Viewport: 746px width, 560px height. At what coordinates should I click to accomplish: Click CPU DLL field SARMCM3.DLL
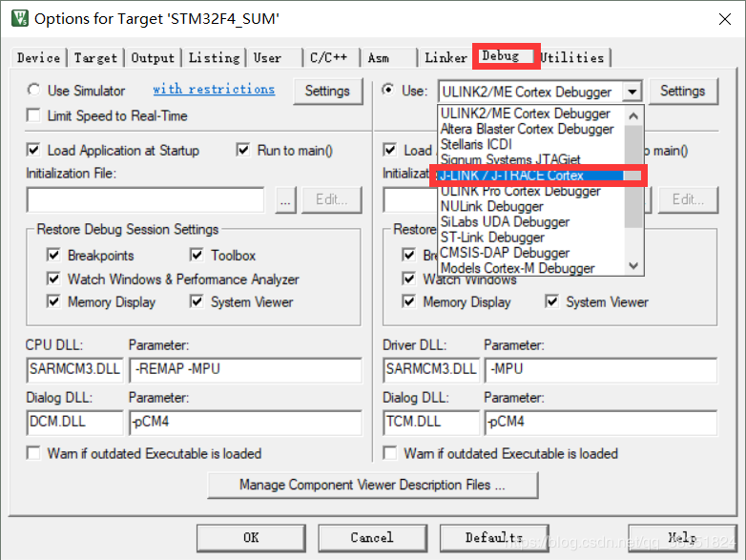(74, 370)
